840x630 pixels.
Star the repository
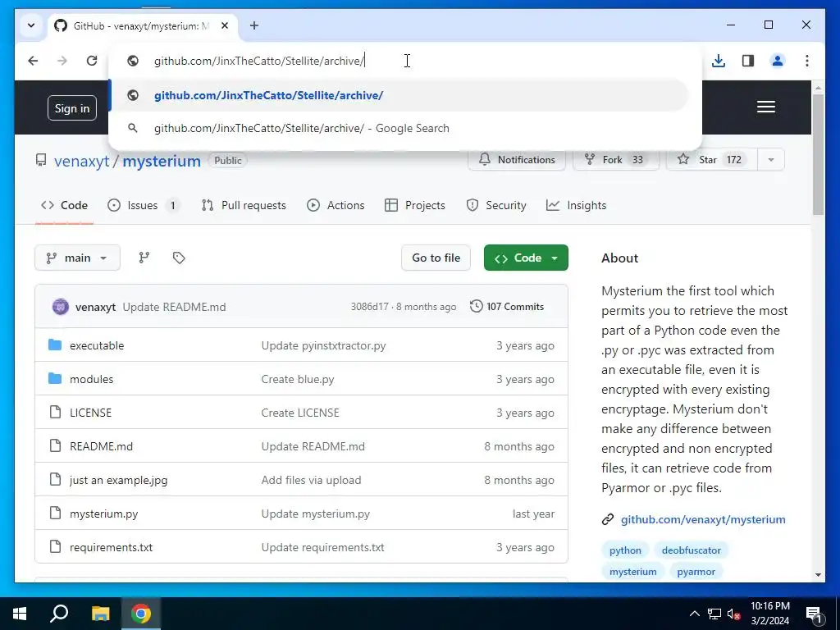(711, 160)
